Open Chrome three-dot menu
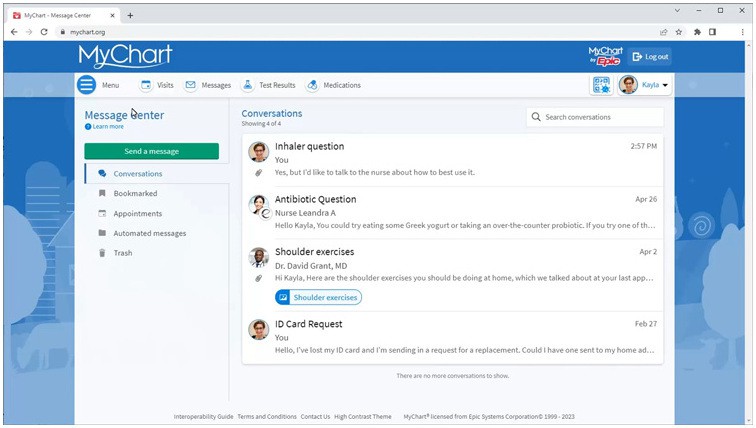Screen dimensions: 756x428 click(742, 32)
